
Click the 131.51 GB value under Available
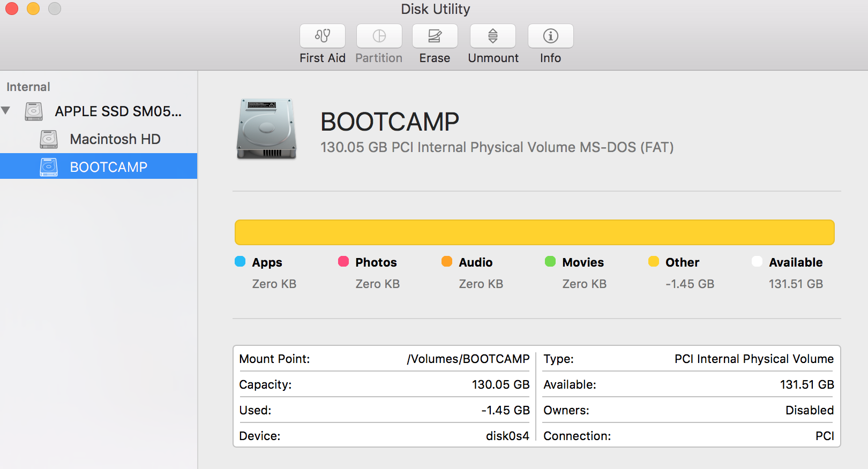click(x=796, y=284)
